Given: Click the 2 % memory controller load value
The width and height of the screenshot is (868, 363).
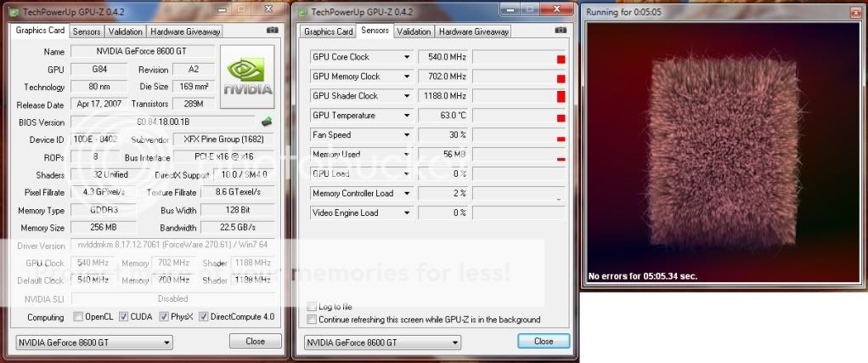Looking at the screenshot, I should pyautogui.click(x=442, y=194).
